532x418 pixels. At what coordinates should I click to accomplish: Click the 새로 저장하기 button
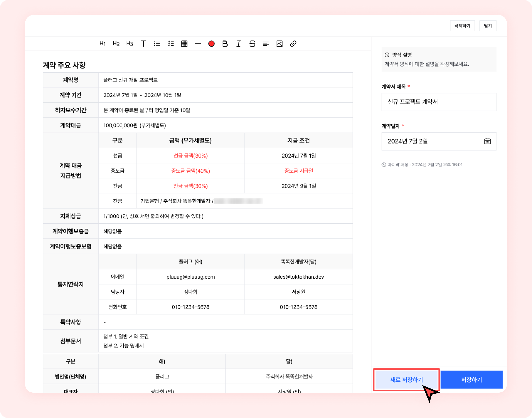[x=406, y=380]
